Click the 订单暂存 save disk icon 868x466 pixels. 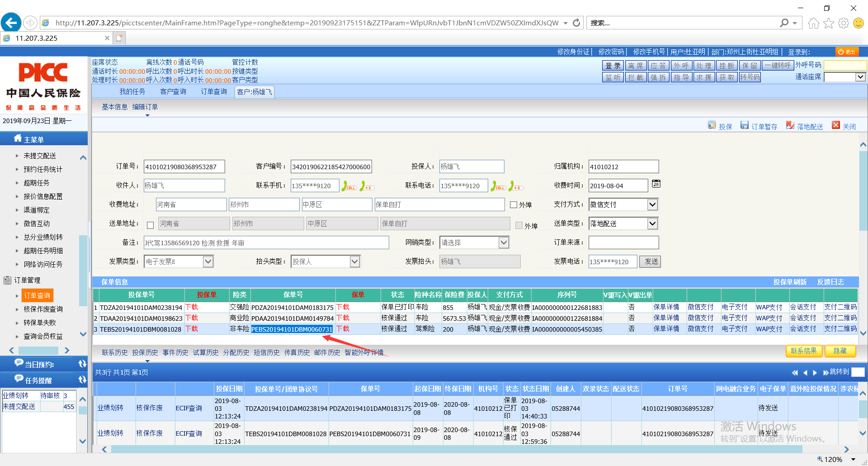745,125
